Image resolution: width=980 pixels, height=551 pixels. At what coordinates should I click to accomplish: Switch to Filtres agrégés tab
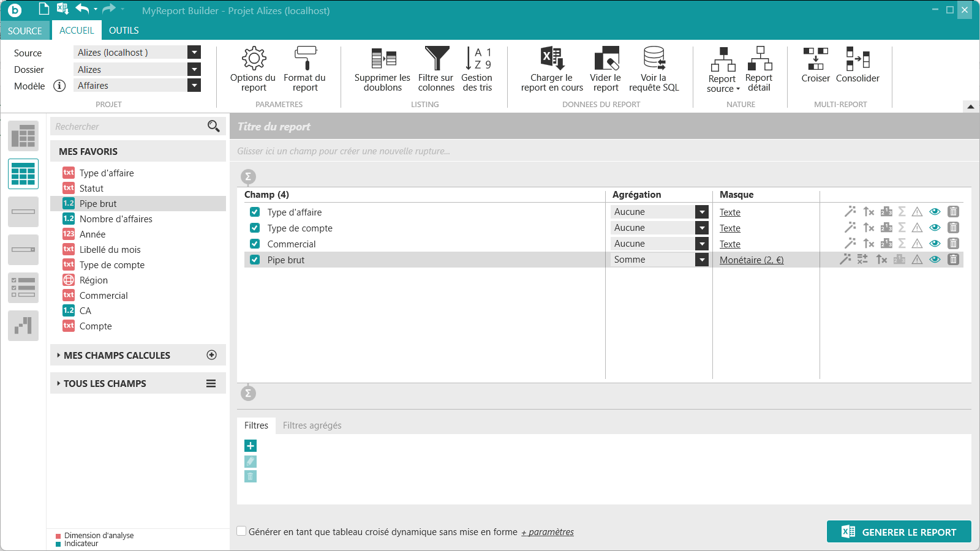tap(312, 425)
